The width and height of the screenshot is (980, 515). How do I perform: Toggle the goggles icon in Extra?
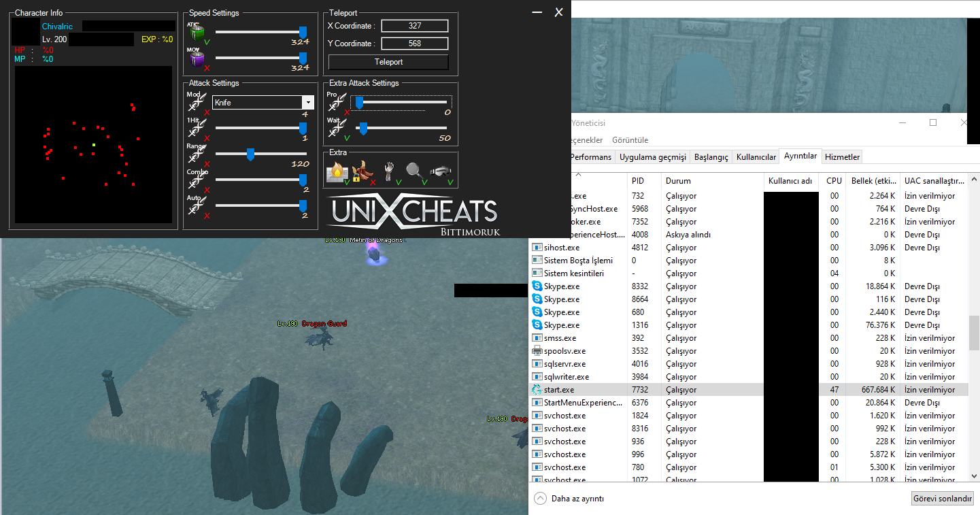tap(441, 173)
